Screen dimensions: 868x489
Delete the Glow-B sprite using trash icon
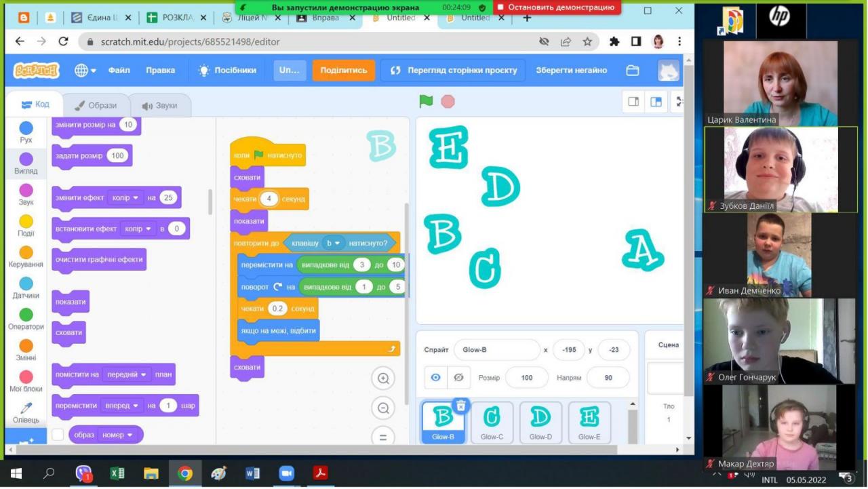pos(461,406)
